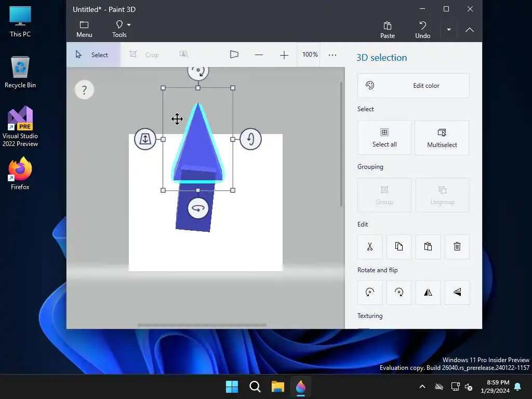Viewport: 532px width, 399px height.
Task: Open File Explorer from the taskbar
Action: pos(278,387)
